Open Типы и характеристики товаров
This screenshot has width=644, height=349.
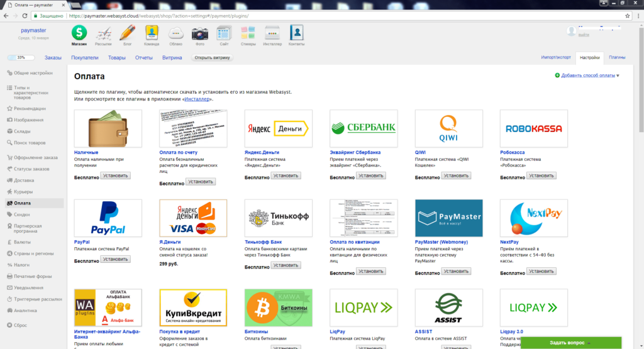point(31,92)
